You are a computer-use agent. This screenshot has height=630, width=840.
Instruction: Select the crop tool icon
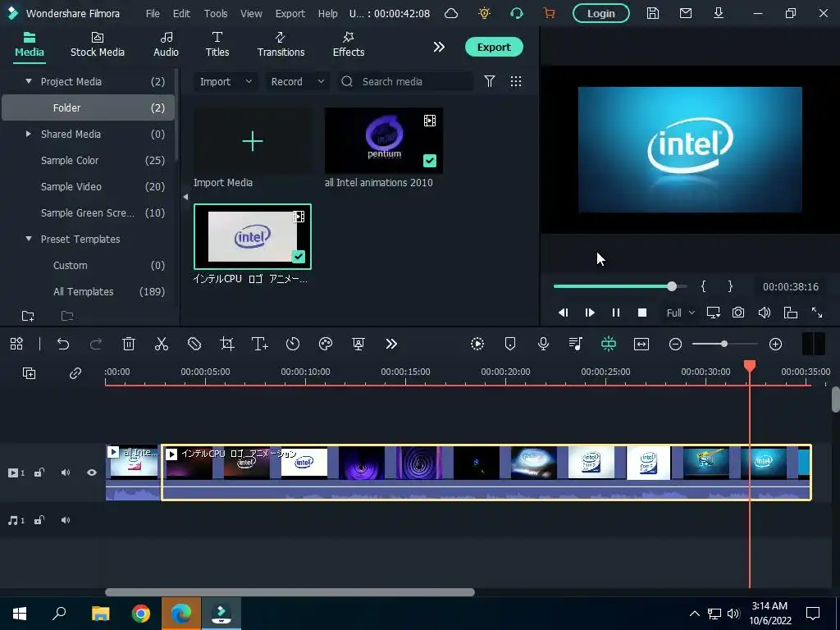coord(227,344)
